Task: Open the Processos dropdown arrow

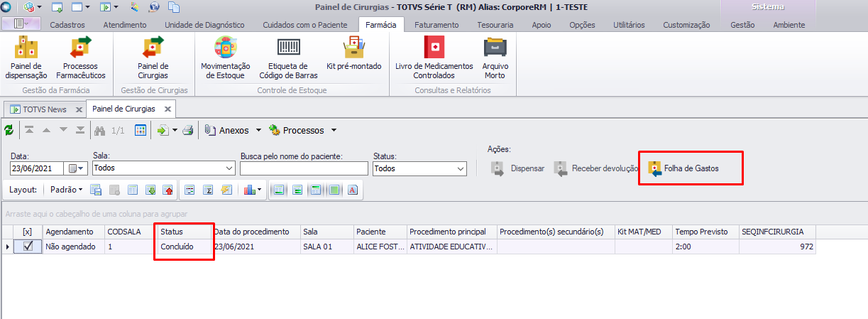Action: click(334, 131)
